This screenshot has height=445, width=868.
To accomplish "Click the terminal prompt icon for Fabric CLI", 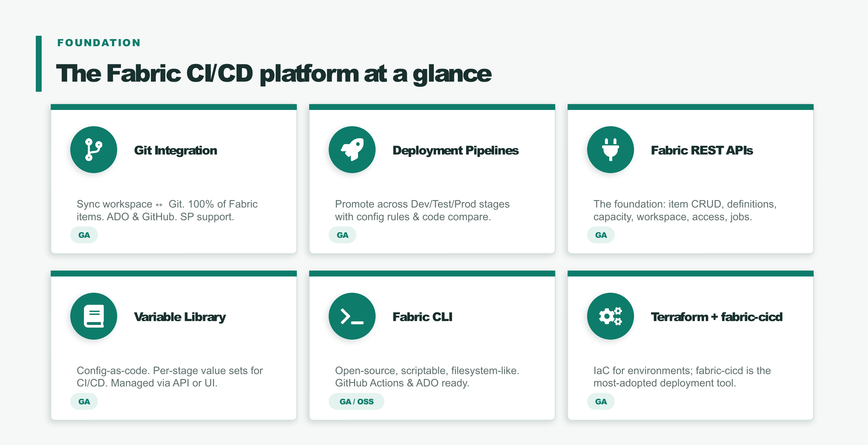I will click(x=352, y=316).
